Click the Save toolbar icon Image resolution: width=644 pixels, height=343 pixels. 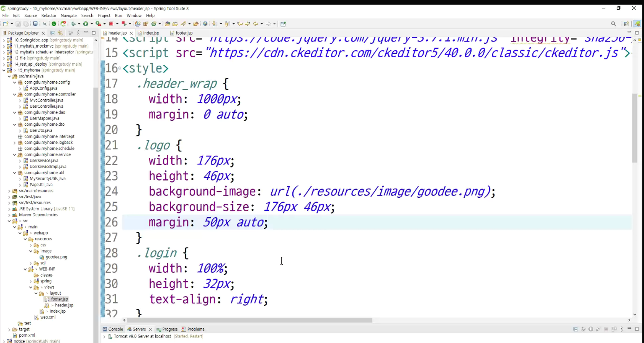[18, 24]
